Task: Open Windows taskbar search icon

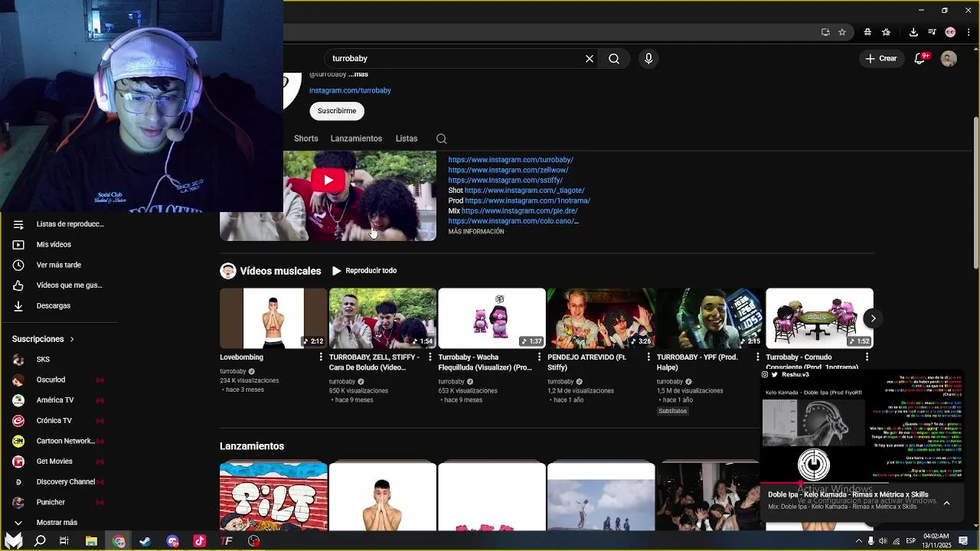Action: point(40,541)
